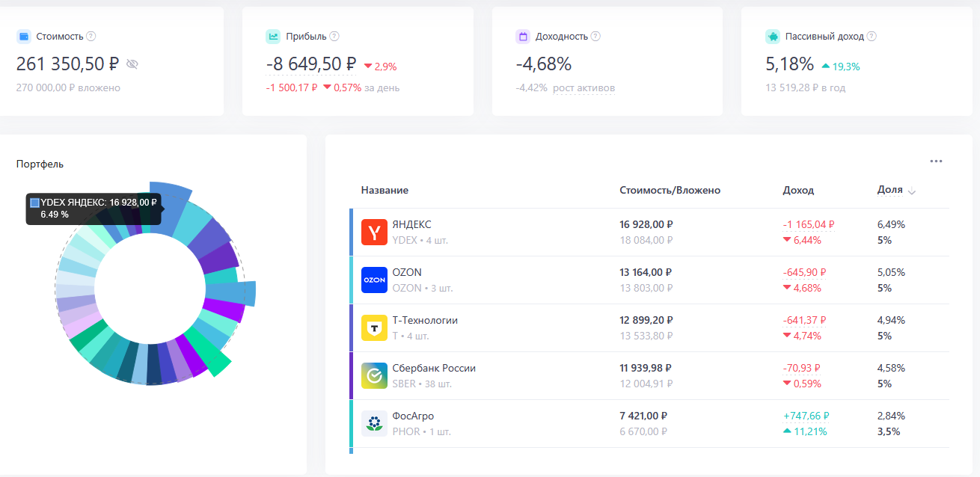Click the Т-Технологии logo icon
The height and width of the screenshot is (477, 980).
pyautogui.click(x=374, y=327)
